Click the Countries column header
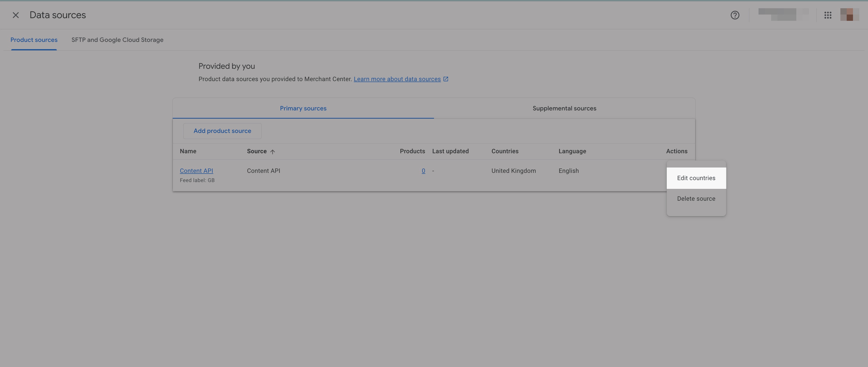The height and width of the screenshot is (367, 868). [x=505, y=152]
